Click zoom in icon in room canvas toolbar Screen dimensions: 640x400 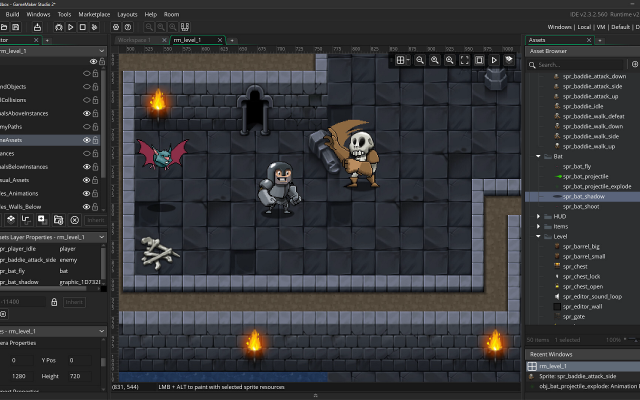[x=449, y=60]
